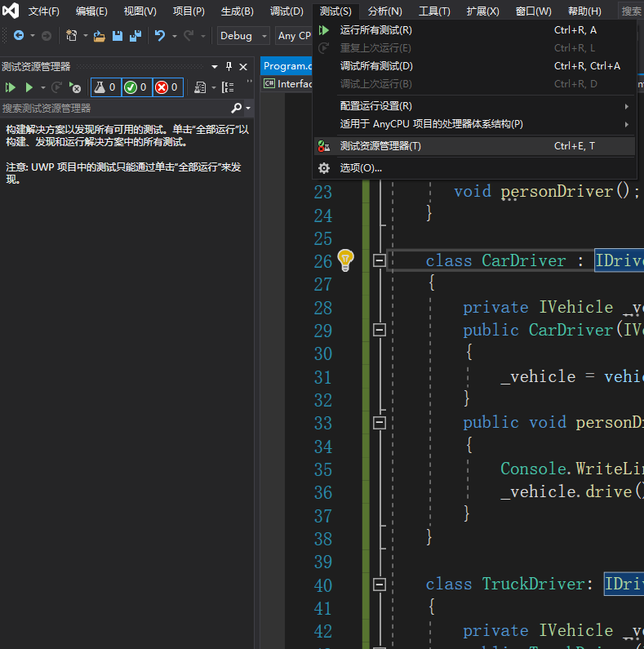Collapse the personDriver method at line 33

[379, 423]
